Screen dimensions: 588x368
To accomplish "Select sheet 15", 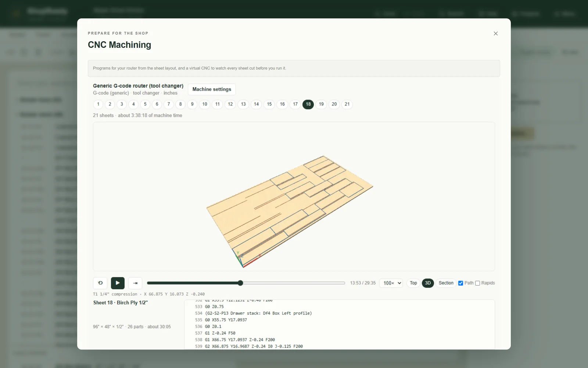I will click(x=269, y=104).
